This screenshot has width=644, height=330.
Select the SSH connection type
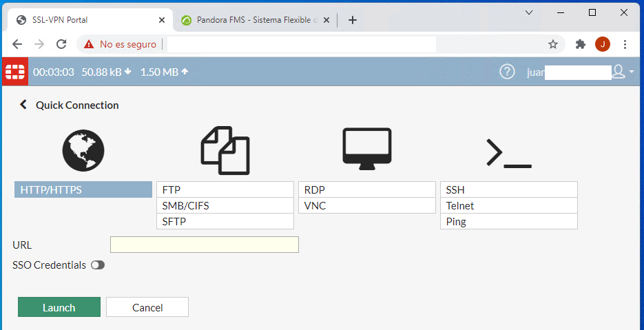(x=508, y=189)
